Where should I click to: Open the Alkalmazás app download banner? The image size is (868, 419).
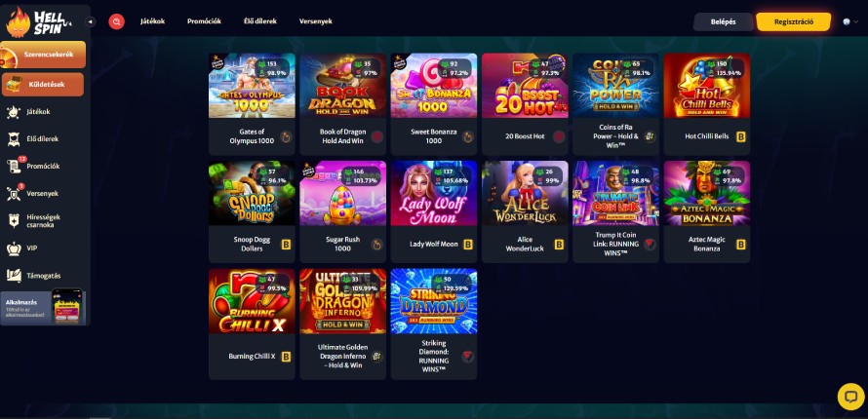tap(43, 307)
